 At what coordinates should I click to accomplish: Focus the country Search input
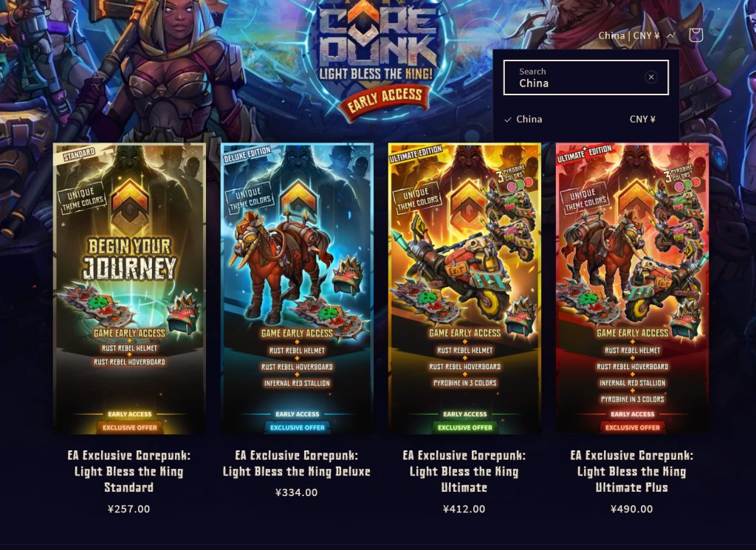tap(585, 78)
